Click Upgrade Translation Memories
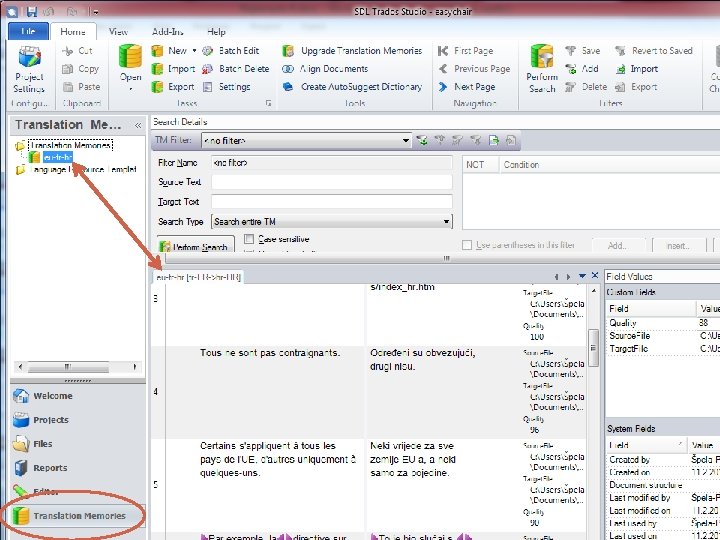Viewport: 720px width, 540px height. click(x=353, y=51)
